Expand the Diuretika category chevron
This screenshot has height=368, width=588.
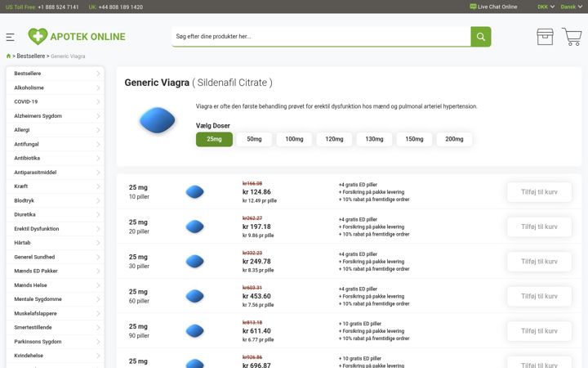point(98,214)
